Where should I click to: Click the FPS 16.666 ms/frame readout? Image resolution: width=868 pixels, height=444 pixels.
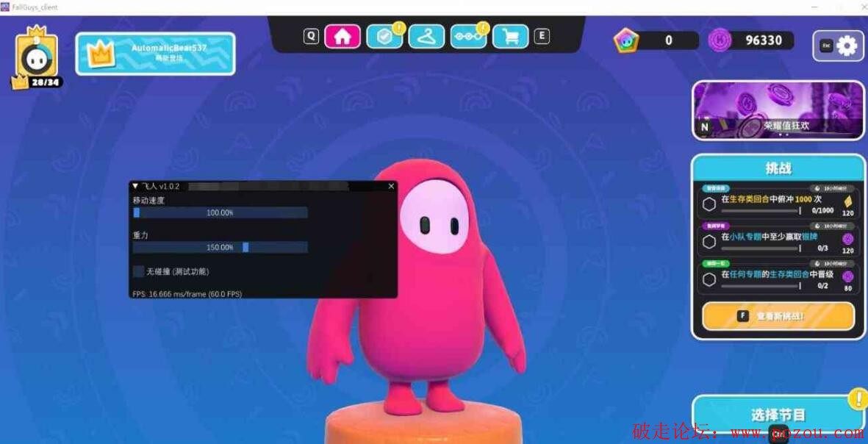pyautogui.click(x=187, y=294)
